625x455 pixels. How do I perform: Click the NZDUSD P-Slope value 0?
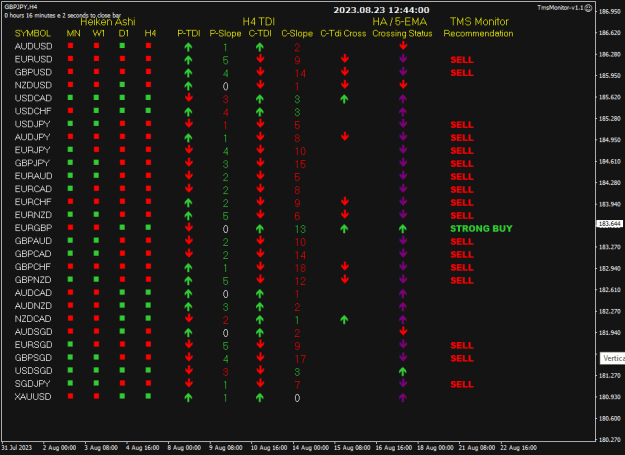(225, 86)
